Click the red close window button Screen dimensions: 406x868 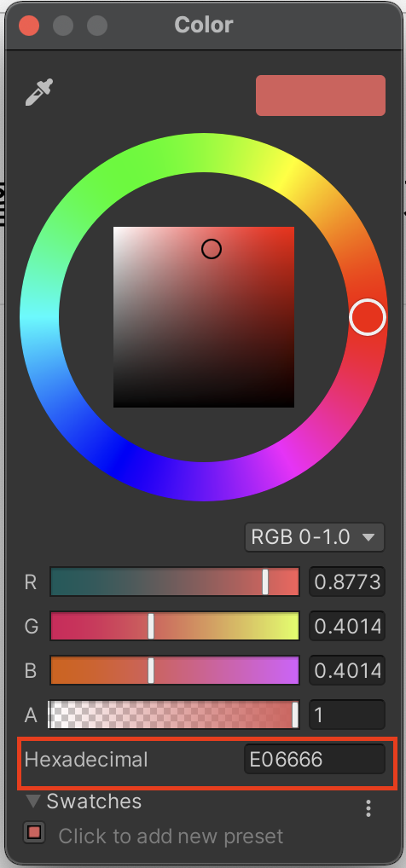pos(29,26)
